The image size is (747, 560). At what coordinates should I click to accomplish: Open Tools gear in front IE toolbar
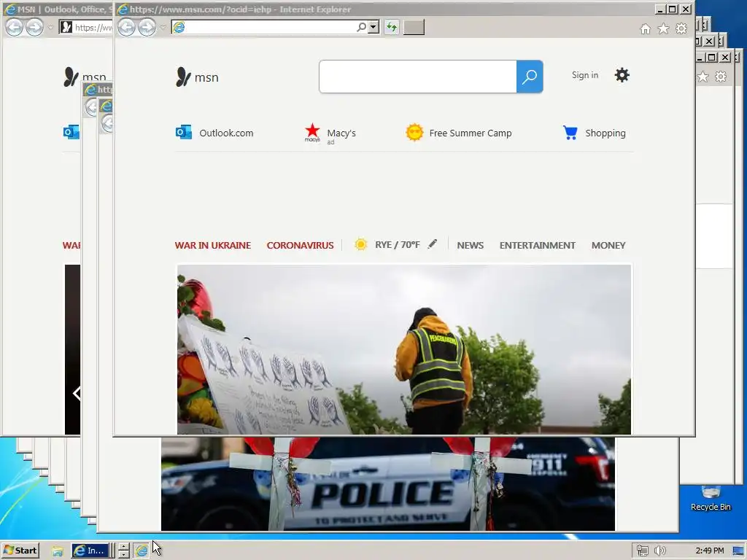[x=681, y=28]
